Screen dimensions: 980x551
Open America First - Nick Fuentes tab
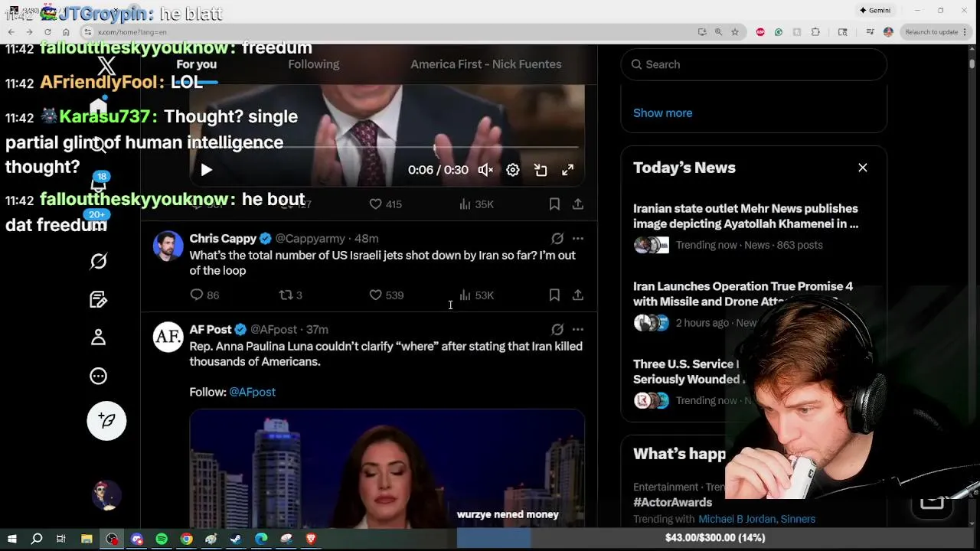(x=486, y=64)
